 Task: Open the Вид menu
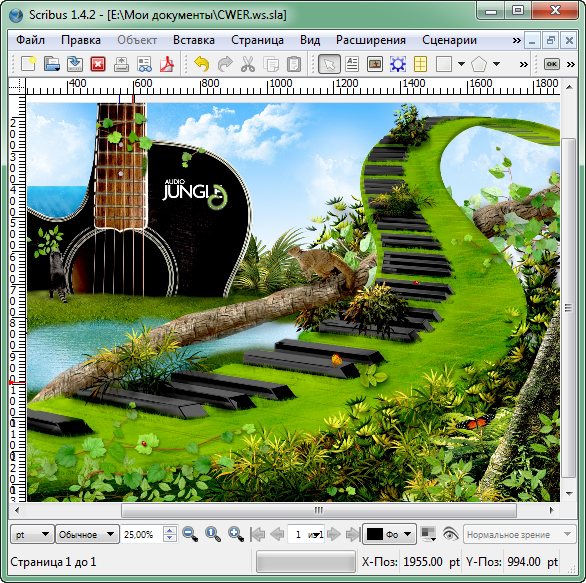click(x=310, y=40)
